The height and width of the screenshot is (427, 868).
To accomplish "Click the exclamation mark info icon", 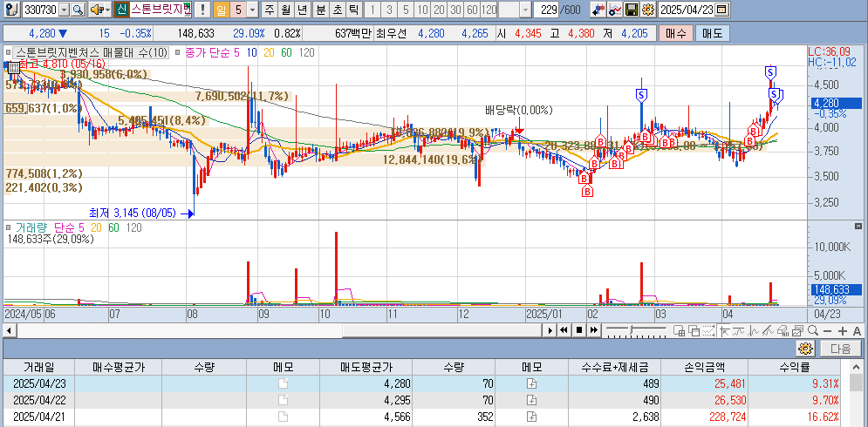I will click(x=202, y=10).
